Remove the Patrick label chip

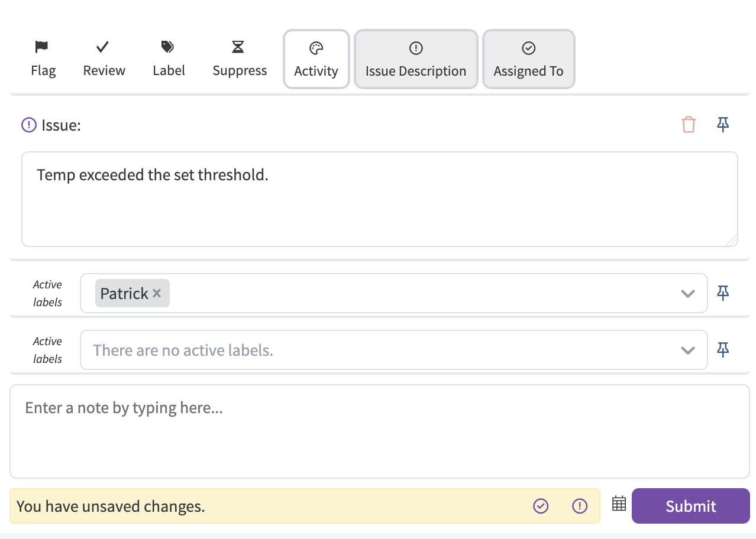157,293
